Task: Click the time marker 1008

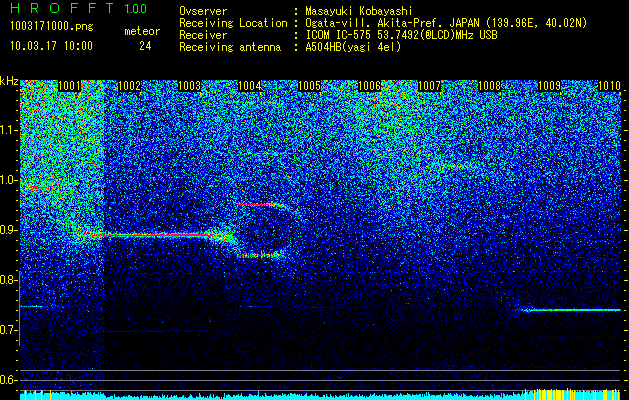Action: click(489, 86)
